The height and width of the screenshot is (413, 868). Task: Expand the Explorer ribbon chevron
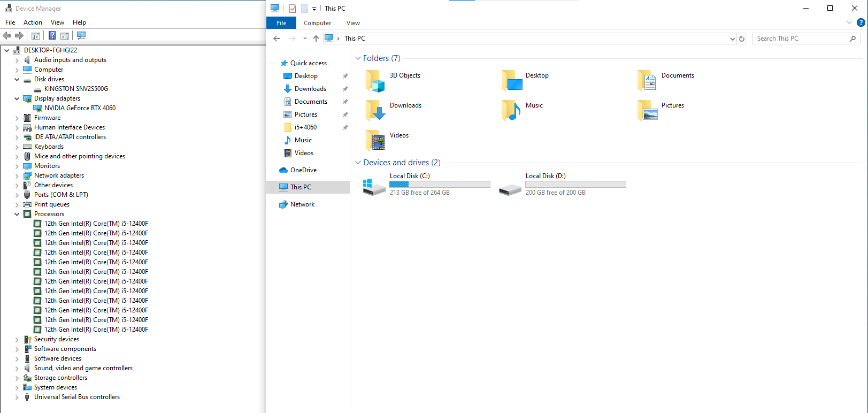tap(849, 22)
